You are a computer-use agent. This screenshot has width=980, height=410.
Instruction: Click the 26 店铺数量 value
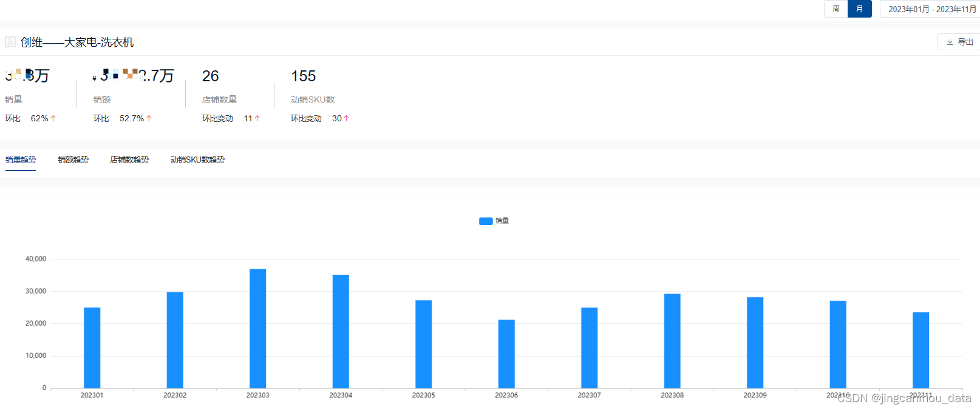pyautogui.click(x=210, y=76)
